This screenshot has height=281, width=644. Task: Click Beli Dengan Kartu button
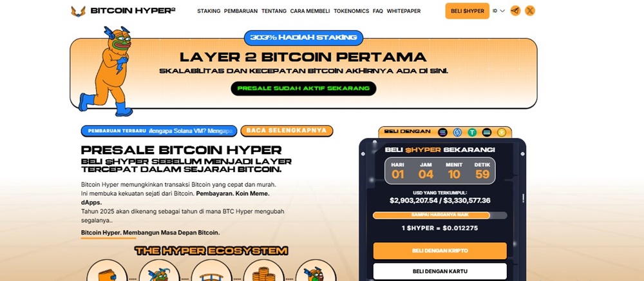click(x=440, y=271)
